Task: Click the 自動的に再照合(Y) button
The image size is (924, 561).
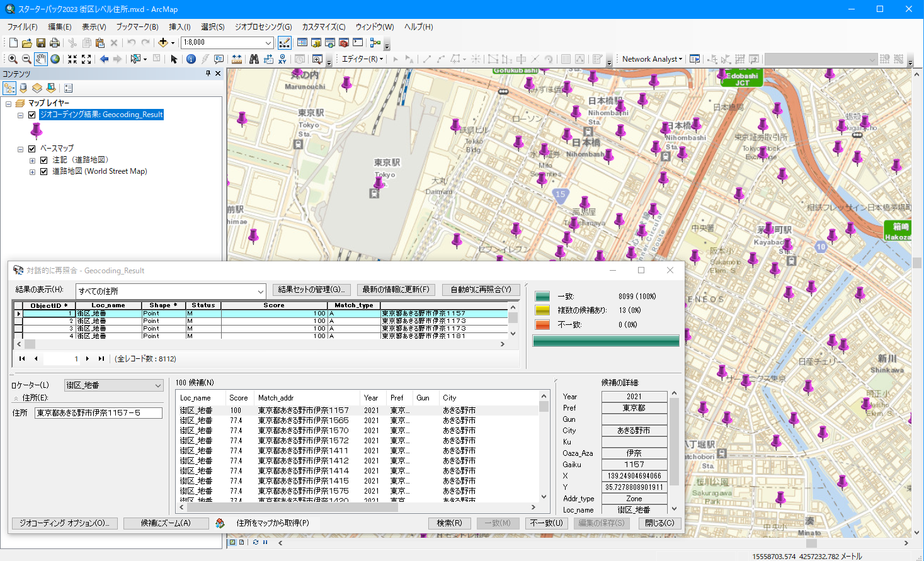Action: [481, 290]
